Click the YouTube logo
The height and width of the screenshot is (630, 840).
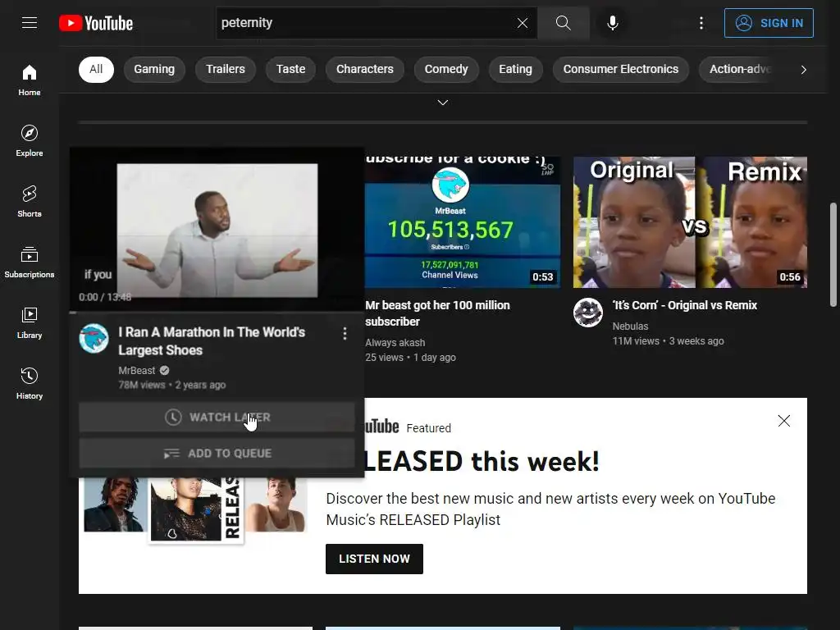tap(96, 23)
